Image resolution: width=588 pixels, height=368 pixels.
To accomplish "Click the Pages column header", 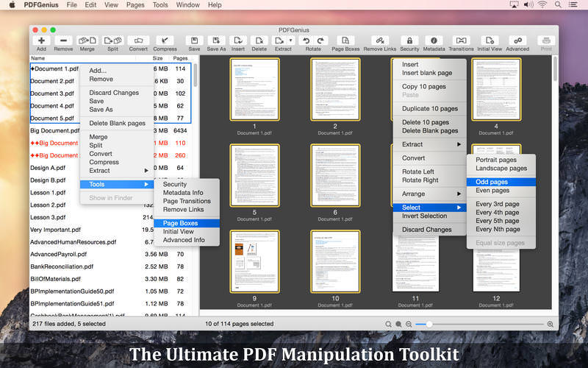I will tap(180, 57).
